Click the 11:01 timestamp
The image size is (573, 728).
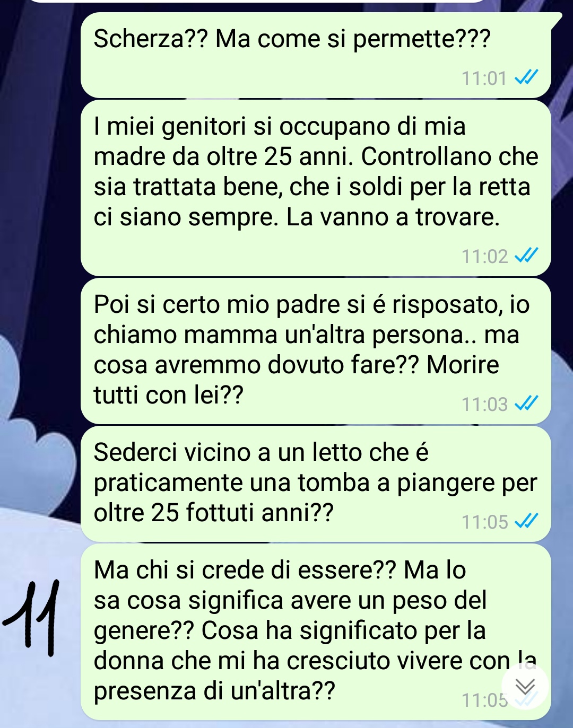pos(484,79)
